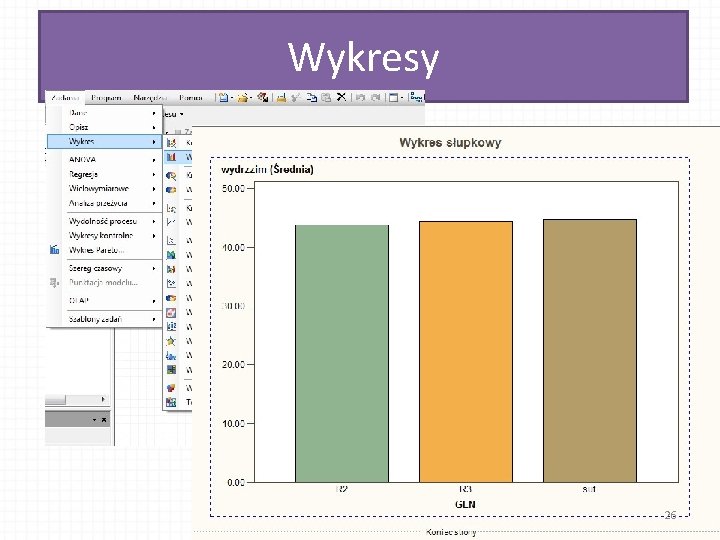
Task: Click the Copy toolbar icon
Action: (x=311, y=97)
